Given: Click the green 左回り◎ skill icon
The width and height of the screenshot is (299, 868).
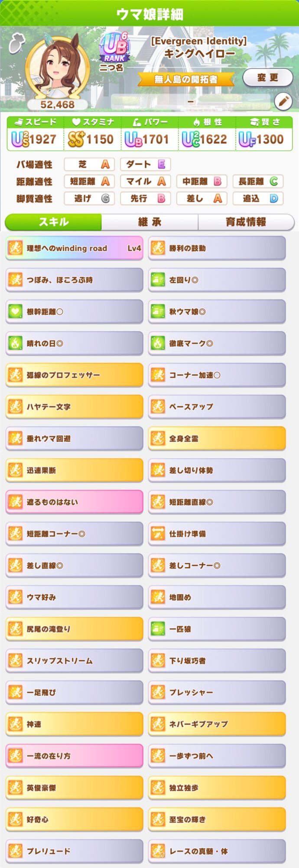Looking at the screenshot, I should click(x=158, y=280).
